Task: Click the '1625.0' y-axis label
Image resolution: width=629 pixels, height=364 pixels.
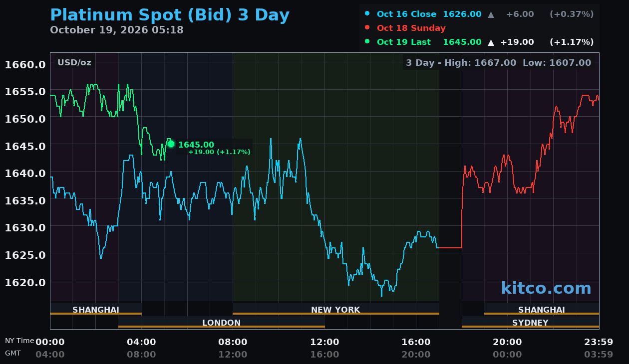Action: (x=25, y=255)
